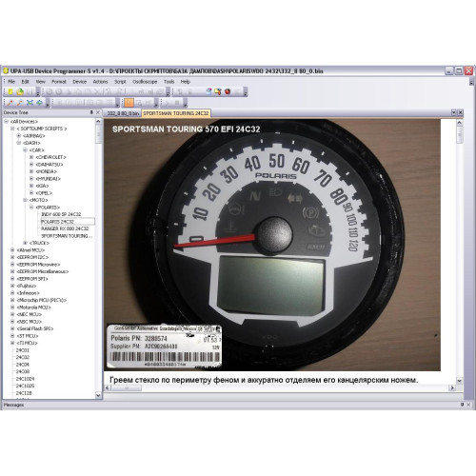Close the Device Tree panel
The image size is (476, 476).
[98, 112]
